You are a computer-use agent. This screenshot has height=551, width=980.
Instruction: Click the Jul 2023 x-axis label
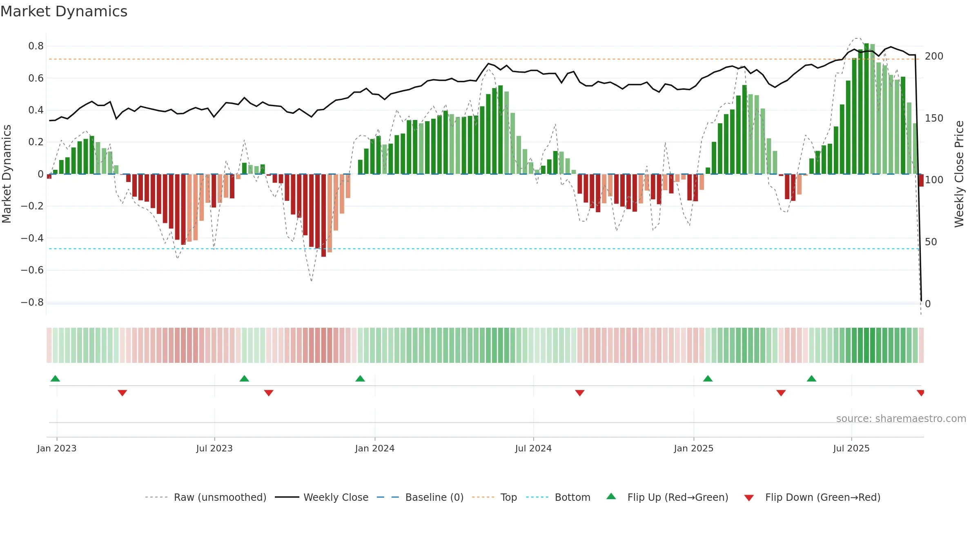[x=214, y=448]
